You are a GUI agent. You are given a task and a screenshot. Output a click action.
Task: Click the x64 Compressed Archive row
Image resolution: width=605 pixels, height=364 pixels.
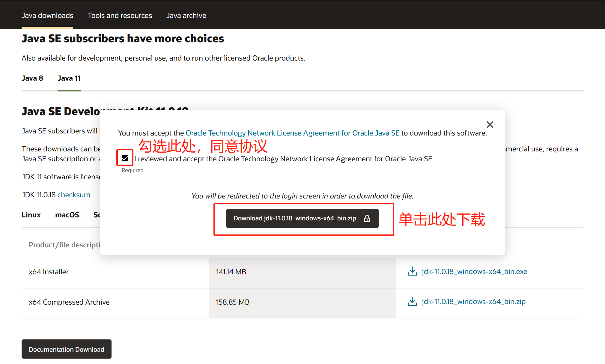69,302
